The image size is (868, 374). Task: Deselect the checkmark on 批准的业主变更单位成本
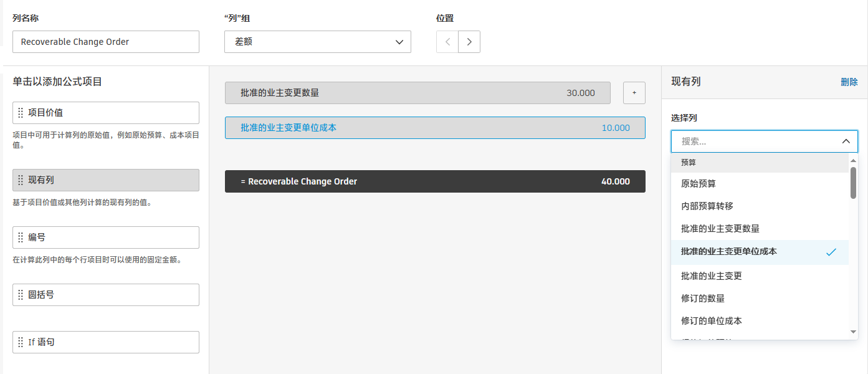pyautogui.click(x=831, y=252)
